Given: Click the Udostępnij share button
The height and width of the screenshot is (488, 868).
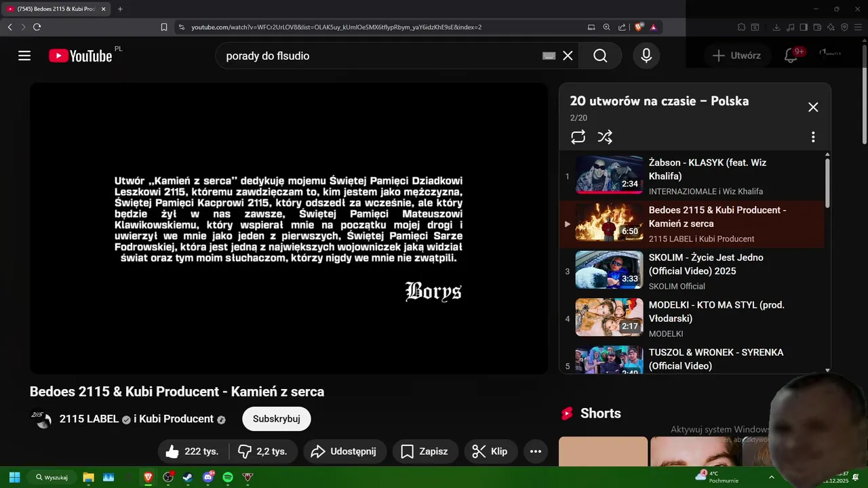Looking at the screenshot, I should tap(344, 451).
